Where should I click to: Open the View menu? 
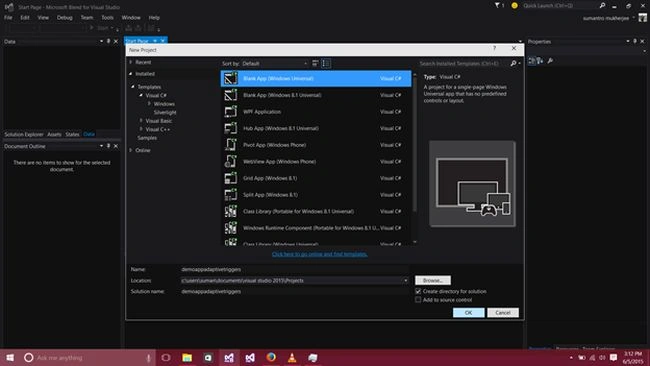coord(43,17)
